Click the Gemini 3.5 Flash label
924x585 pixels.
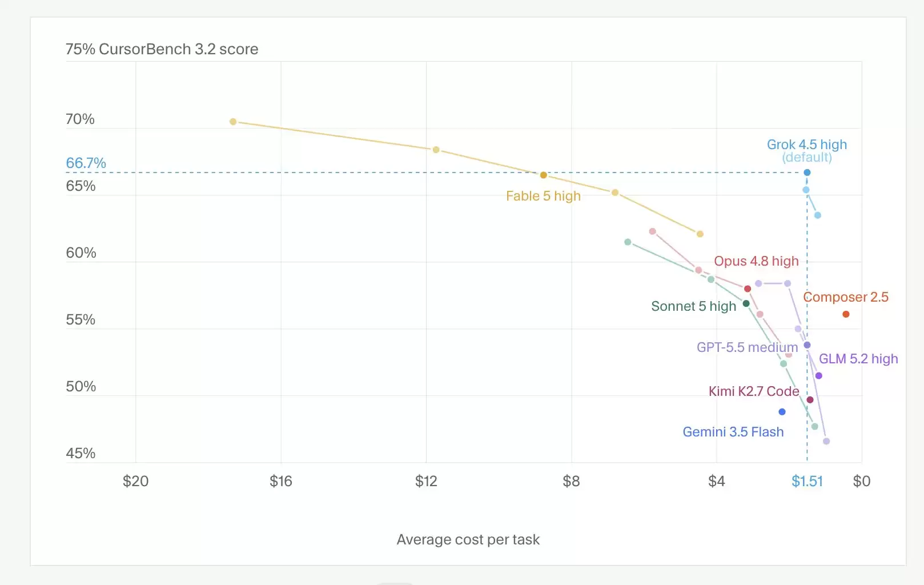(x=733, y=432)
